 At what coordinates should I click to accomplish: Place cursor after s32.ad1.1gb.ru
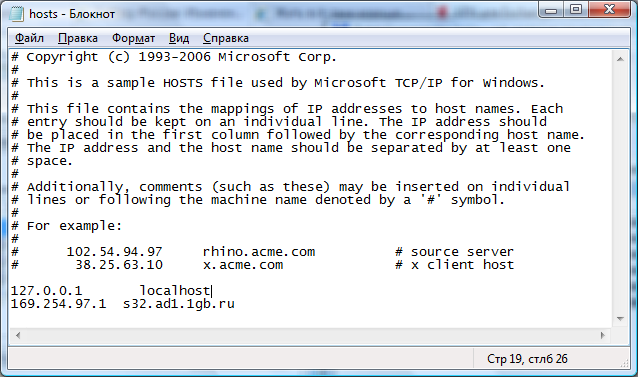[x=235, y=304]
